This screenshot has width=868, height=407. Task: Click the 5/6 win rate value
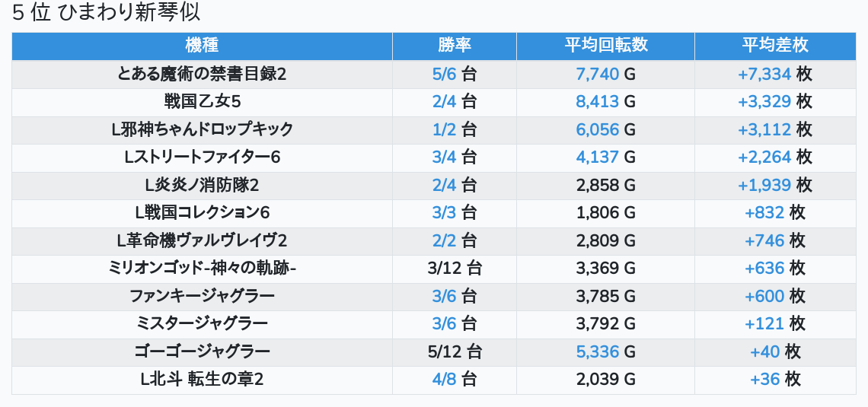point(444,74)
